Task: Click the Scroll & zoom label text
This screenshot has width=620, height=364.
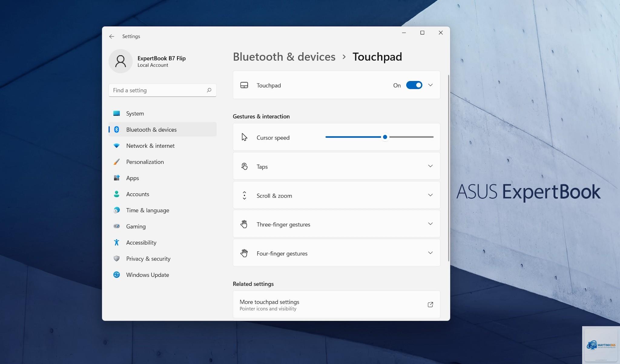Action: pos(274,196)
